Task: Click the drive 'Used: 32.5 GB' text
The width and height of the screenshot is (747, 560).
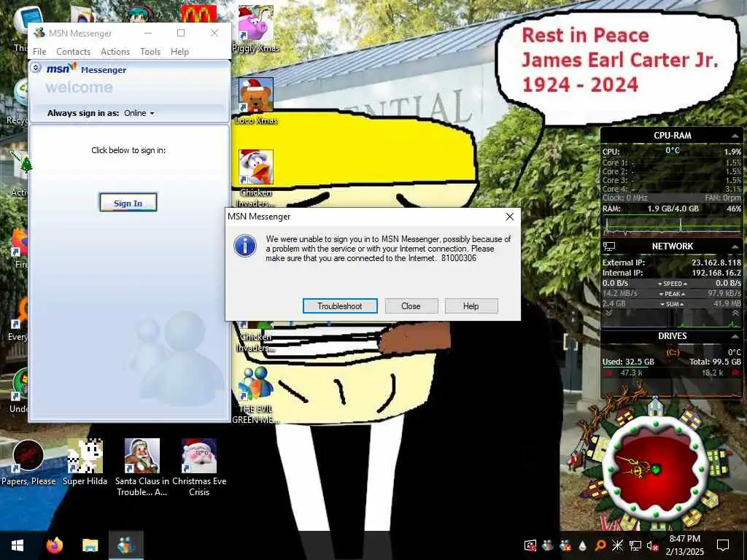Action: click(628, 362)
